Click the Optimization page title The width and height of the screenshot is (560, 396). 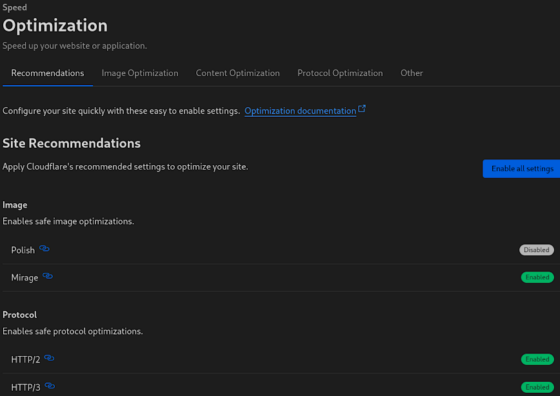pos(55,26)
